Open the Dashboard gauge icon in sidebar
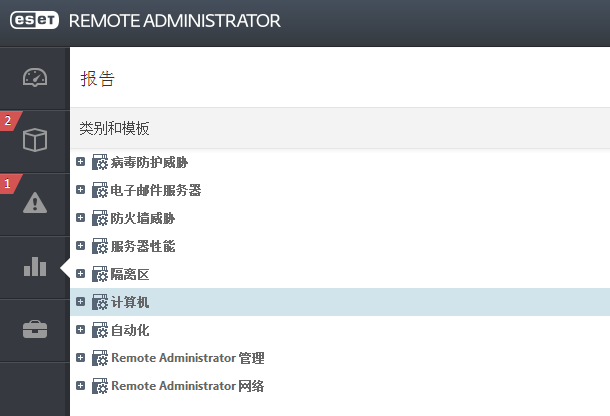This screenshot has width=610, height=416. (35, 77)
